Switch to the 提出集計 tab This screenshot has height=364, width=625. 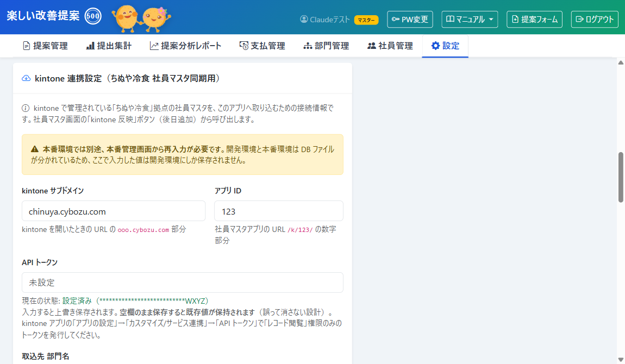pos(108,46)
